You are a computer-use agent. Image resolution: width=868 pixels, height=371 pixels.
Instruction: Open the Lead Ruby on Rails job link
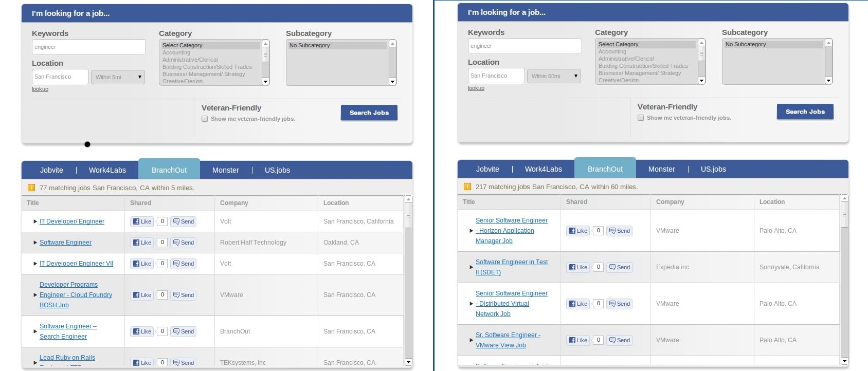(x=67, y=358)
